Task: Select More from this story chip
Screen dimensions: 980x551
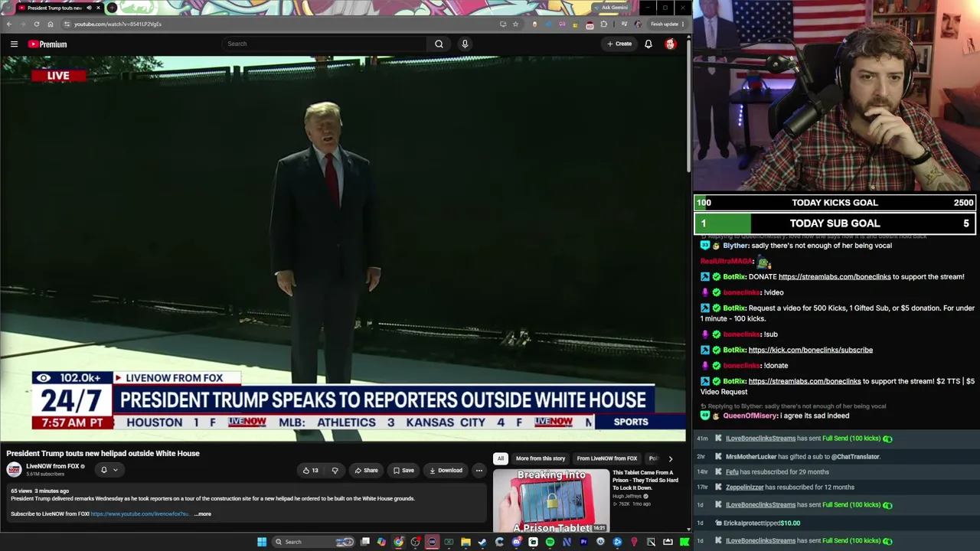Action: coord(541,458)
